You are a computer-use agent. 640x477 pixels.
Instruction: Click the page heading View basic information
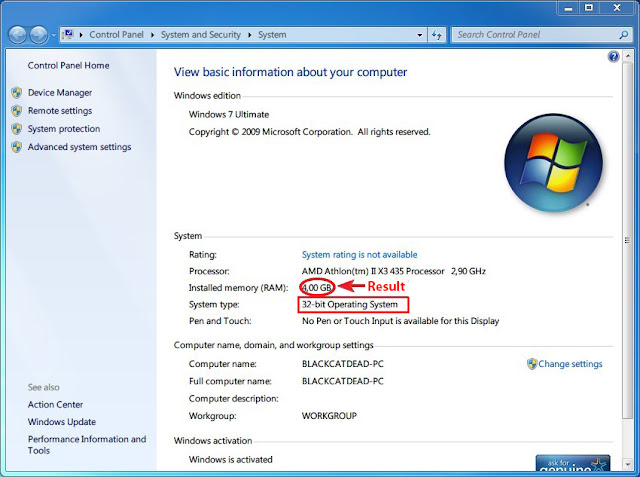pyautogui.click(x=290, y=72)
